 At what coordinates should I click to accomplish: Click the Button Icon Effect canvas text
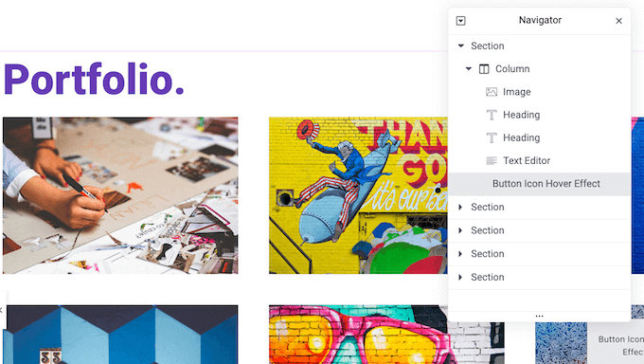(620, 345)
